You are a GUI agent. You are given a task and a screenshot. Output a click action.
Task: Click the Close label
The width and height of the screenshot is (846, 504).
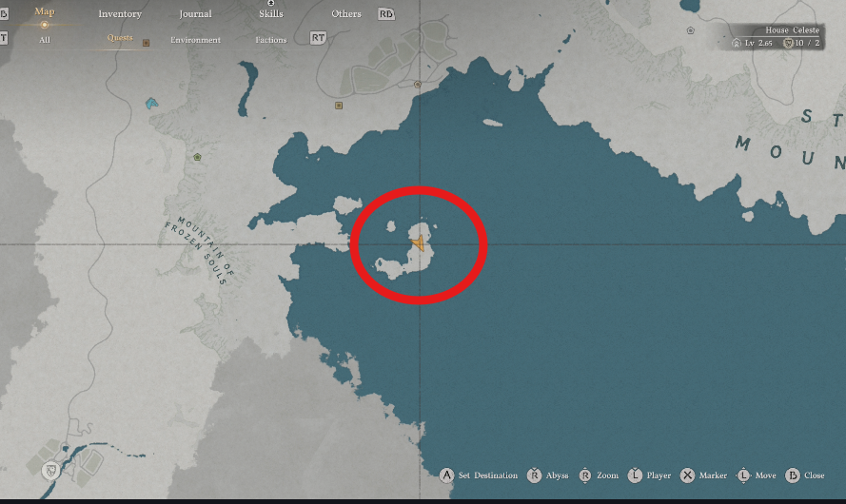(x=815, y=475)
